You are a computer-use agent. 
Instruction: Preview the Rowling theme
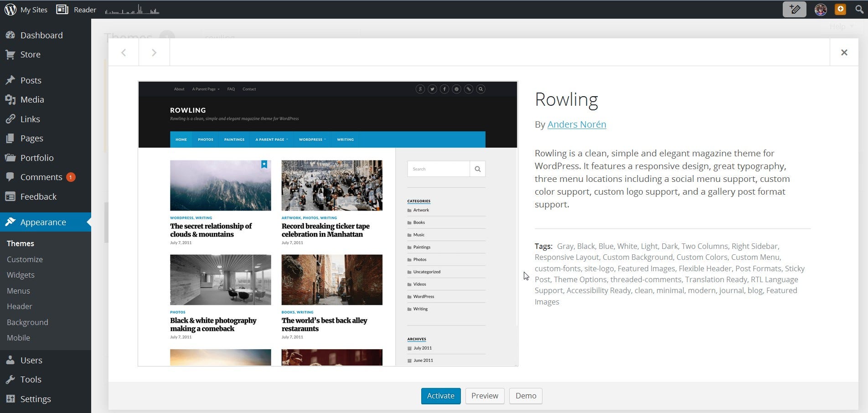(485, 396)
